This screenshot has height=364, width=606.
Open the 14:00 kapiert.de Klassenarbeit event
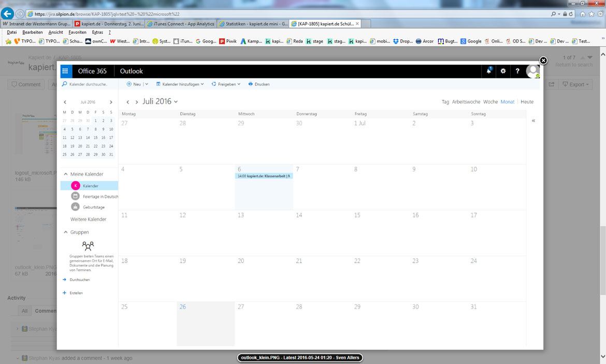coord(264,176)
